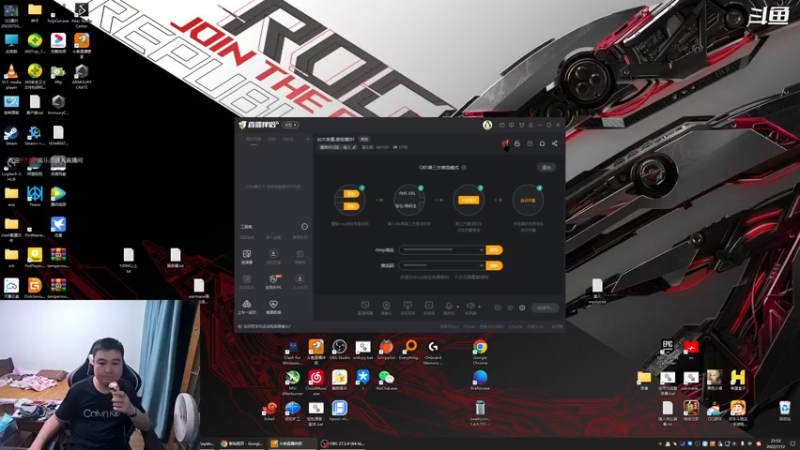Click the auto-start option in step four circle
800x450 pixels.
528,201
